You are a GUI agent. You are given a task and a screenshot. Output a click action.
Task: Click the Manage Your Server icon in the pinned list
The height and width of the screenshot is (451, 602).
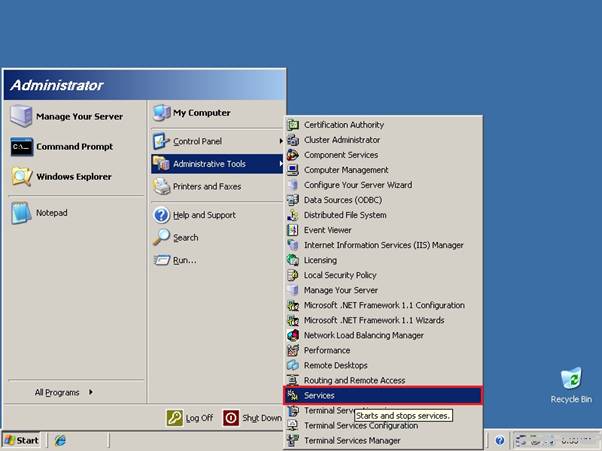point(21,116)
